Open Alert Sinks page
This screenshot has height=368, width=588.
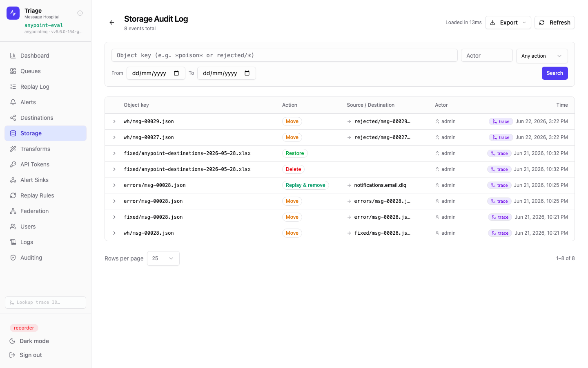[45, 180]
